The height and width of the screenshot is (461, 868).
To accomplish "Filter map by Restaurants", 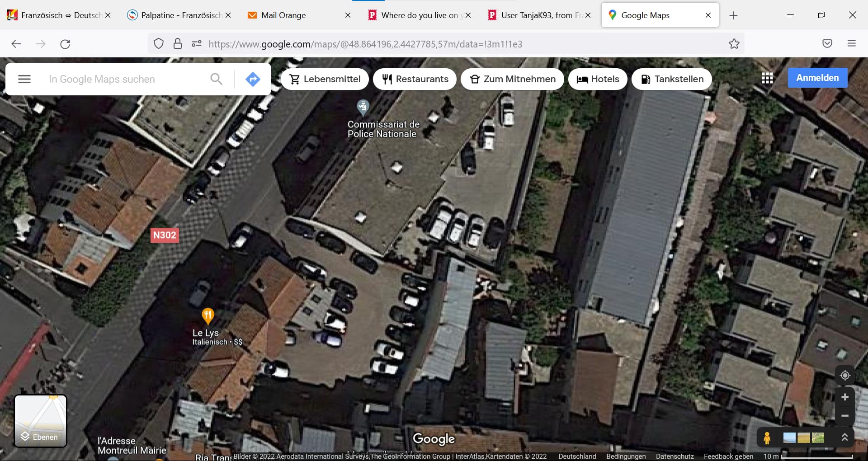I will (415, 79).
